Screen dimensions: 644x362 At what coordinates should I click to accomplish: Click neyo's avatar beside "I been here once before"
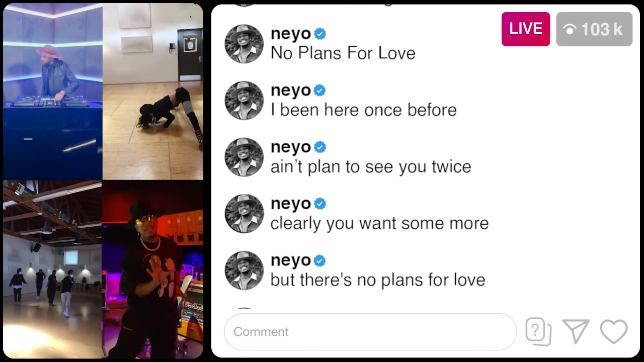pyautogui.click(x=244, y=101)
